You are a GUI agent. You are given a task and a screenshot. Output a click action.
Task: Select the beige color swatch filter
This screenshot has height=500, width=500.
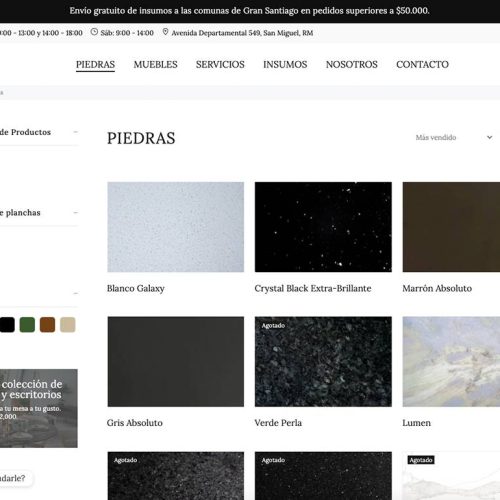[x=68, y=325]
